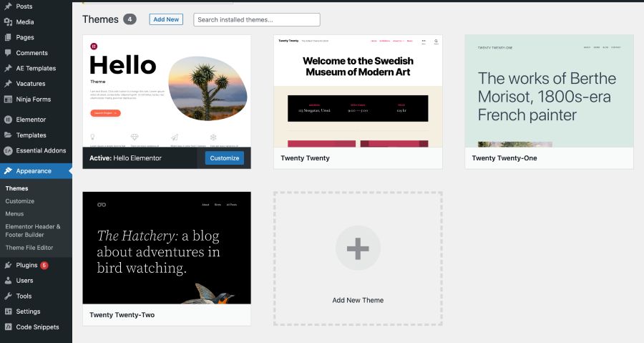Click the Active: Hello Elementor label
This screenshot has width=644, height=343.
125,158
